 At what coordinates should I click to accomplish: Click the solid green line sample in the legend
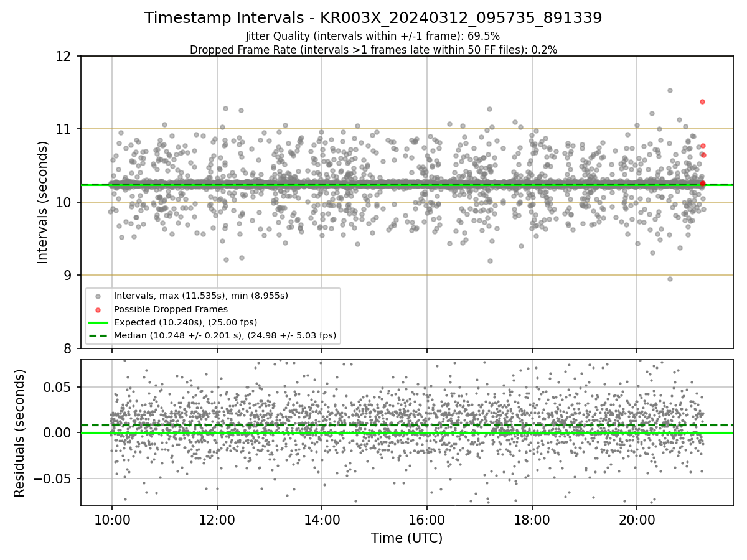coord(100,322)
